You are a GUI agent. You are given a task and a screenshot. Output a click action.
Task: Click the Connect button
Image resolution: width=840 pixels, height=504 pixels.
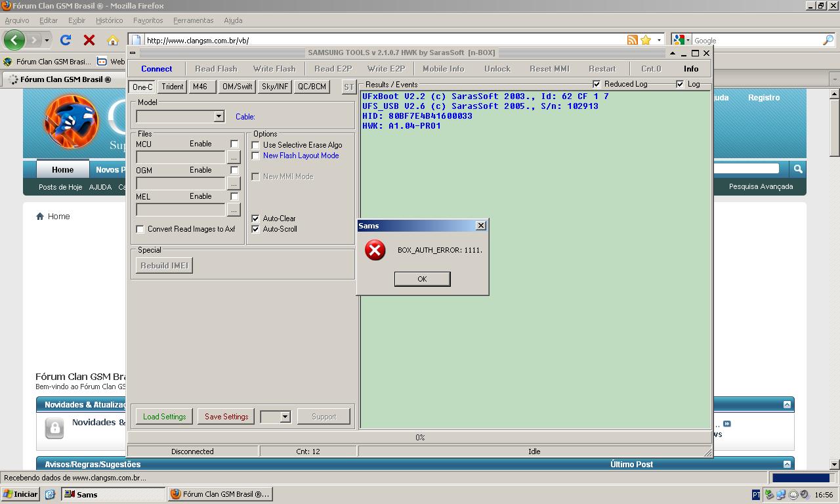156,69
